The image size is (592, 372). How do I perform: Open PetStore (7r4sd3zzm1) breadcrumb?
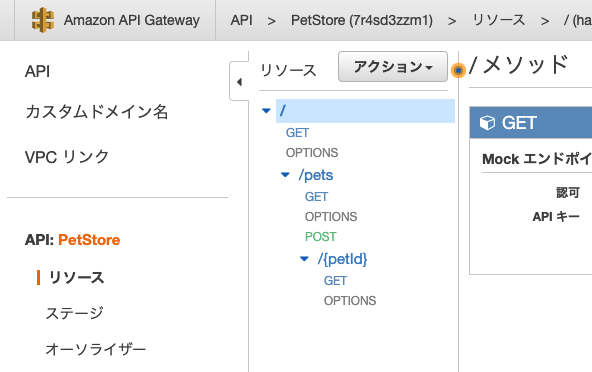tap(362, 20)
